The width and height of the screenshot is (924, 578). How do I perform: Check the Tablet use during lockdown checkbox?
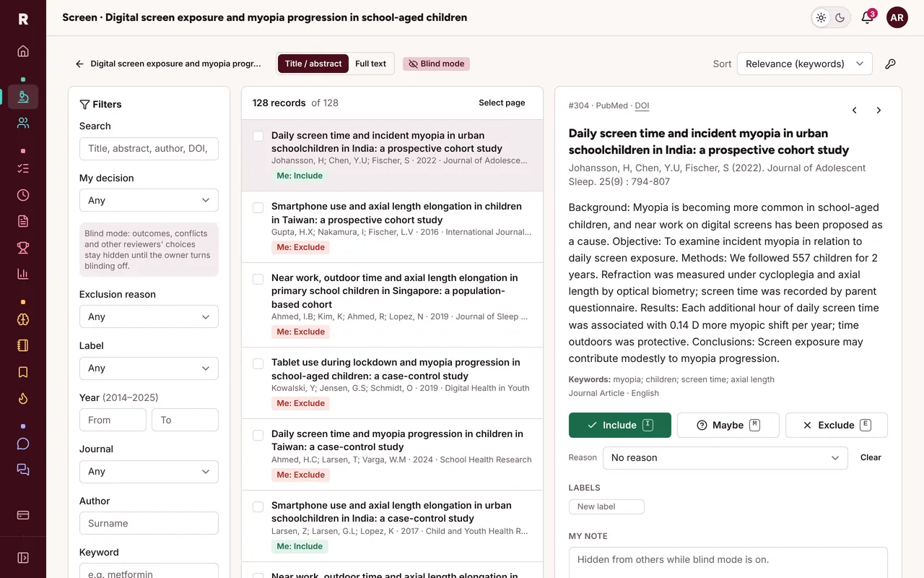(258, 363)
